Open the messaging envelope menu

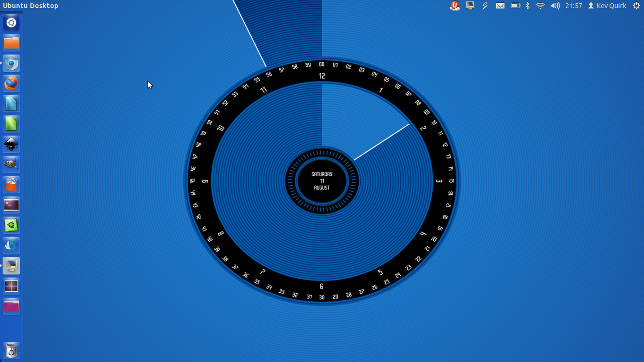coord(500,6)
